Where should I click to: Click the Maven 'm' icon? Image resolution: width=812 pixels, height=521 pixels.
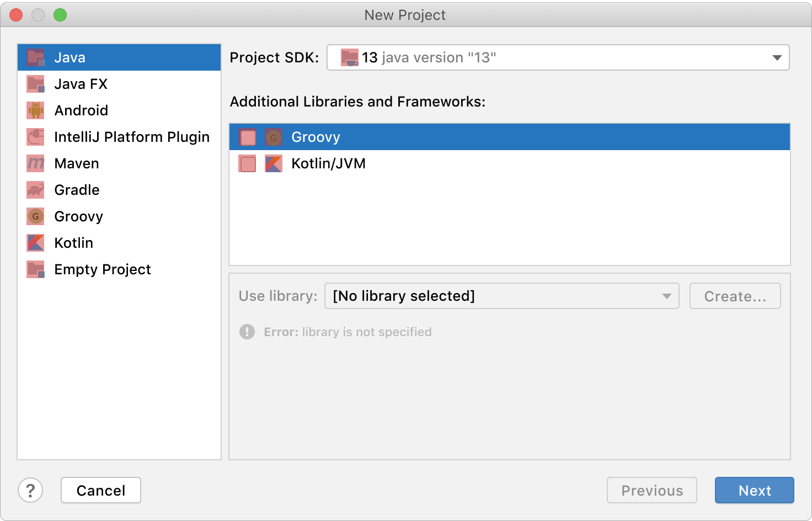tap(35, 163)
